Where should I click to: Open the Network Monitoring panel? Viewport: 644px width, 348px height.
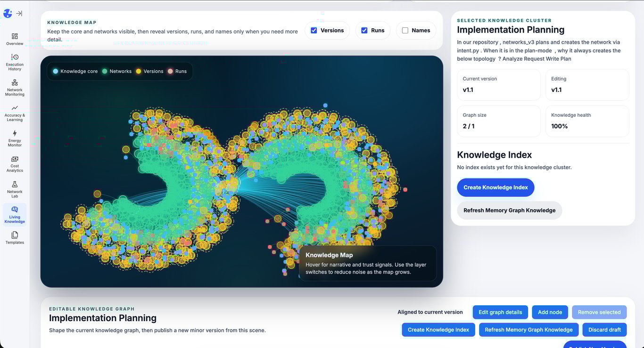(x=14, y=88)
